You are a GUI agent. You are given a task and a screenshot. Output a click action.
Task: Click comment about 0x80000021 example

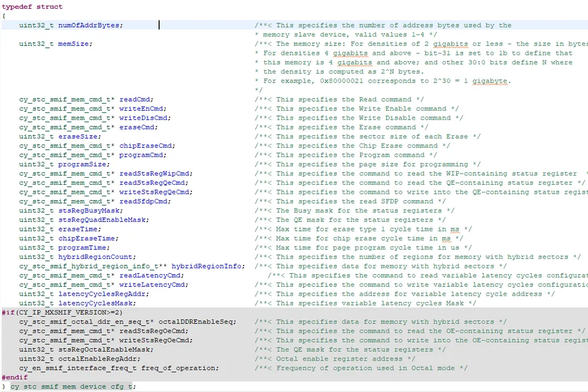pyautogui.click(x=383, y=81)
